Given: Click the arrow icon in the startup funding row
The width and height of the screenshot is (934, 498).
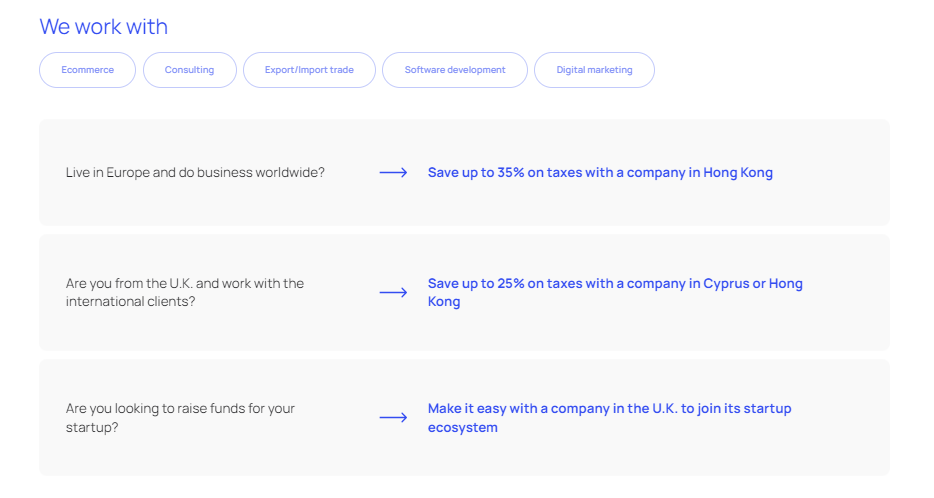Looking at the screenshot, I should [393, 418].
